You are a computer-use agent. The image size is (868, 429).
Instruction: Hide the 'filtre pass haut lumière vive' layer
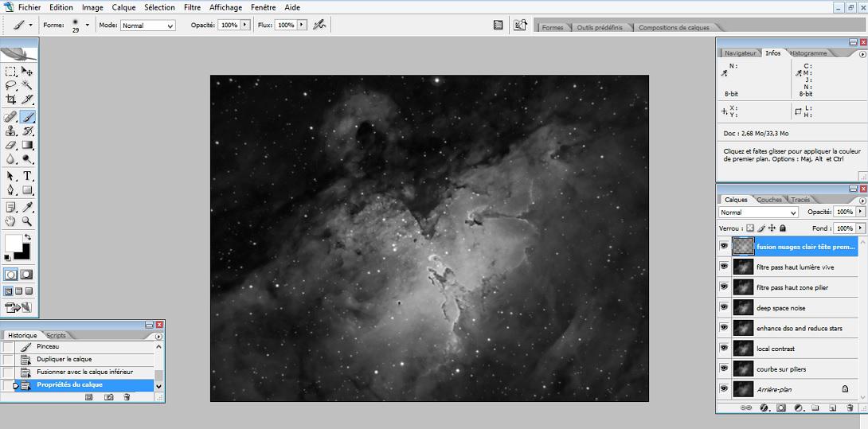(x=724, y=267)
